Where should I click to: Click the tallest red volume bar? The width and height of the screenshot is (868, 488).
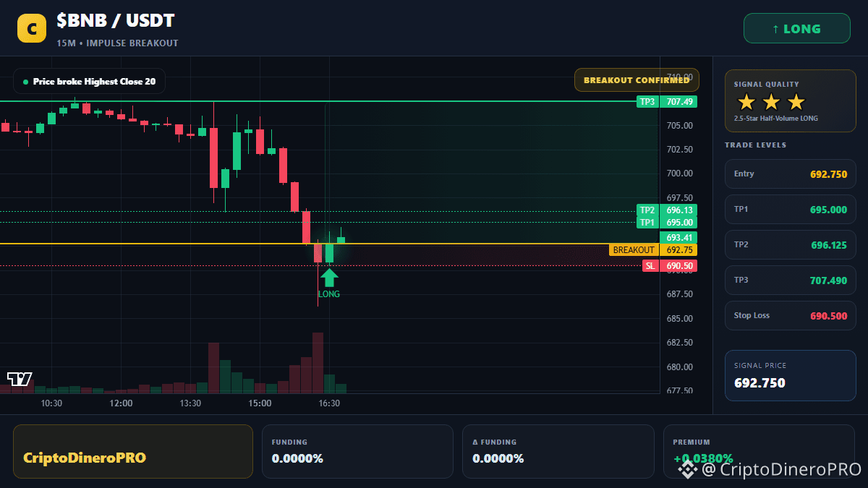click(x=318, y=363)
